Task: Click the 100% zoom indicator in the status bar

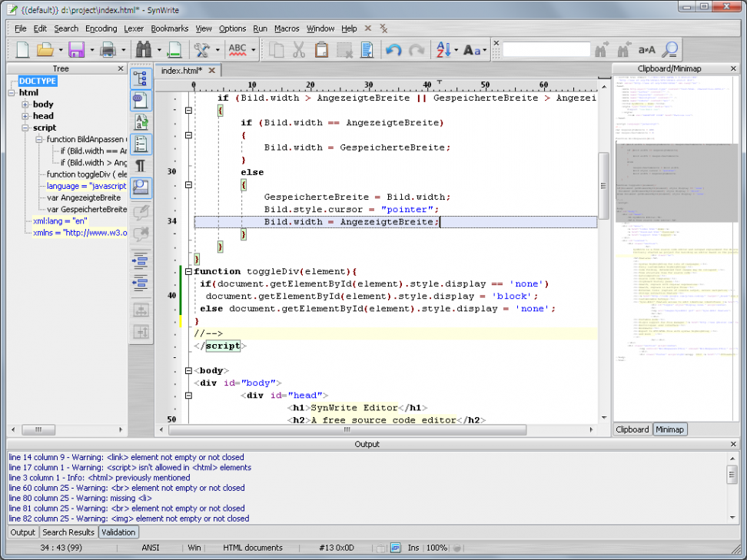Action: (x=437, y=548)
